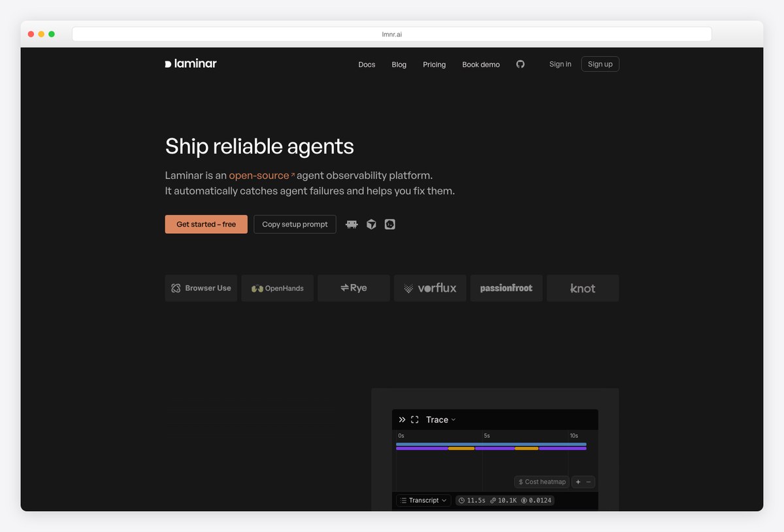This screenshot has width=784, height=532.
Task: Zoom out the timeline with minus icon
Action: click(589, 482)
